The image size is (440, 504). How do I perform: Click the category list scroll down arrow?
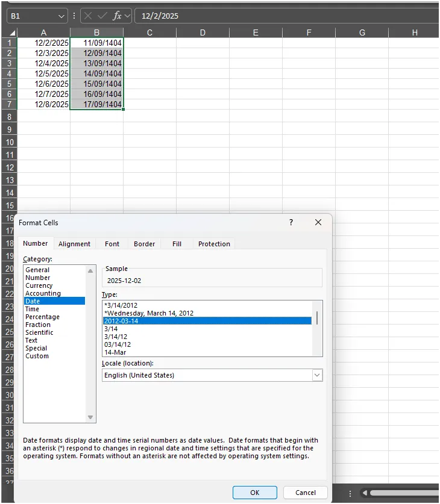coord(90,417)
